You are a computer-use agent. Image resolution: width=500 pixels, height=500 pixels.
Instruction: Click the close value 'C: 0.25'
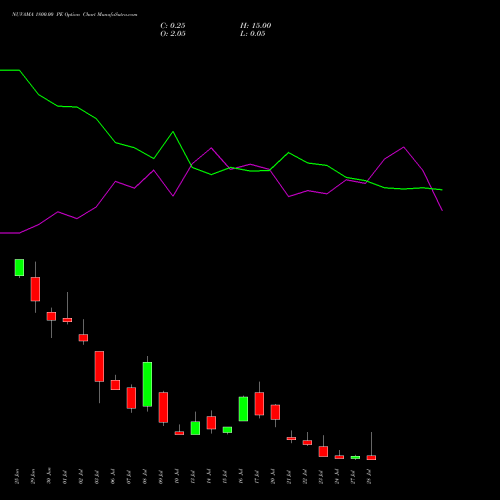(173, 26)
